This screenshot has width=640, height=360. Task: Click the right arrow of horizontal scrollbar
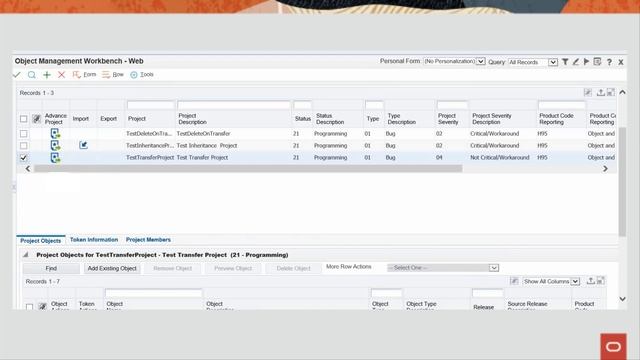605,169
